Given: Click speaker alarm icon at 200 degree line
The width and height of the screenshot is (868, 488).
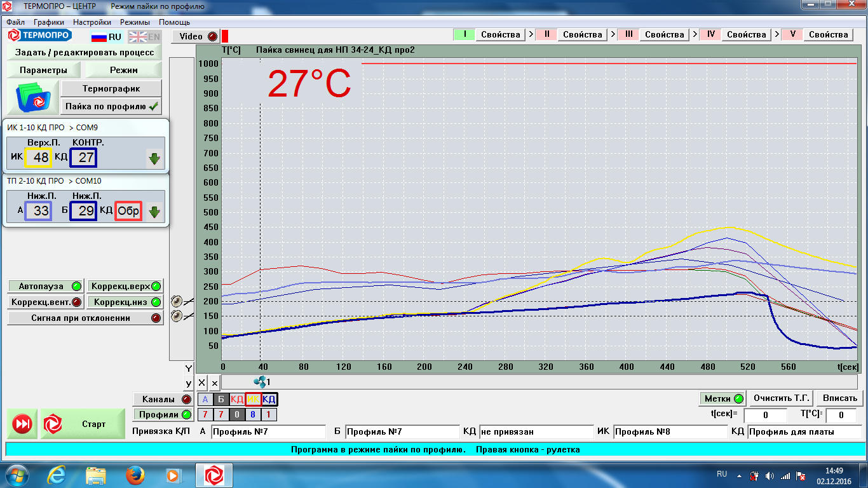Looking at the screenshot, I should tap(177, 301).
